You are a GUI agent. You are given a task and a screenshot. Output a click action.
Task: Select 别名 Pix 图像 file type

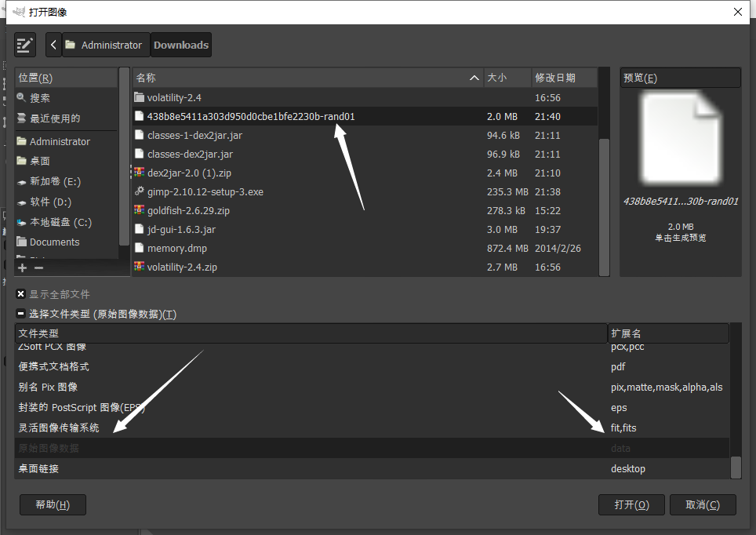372,387
